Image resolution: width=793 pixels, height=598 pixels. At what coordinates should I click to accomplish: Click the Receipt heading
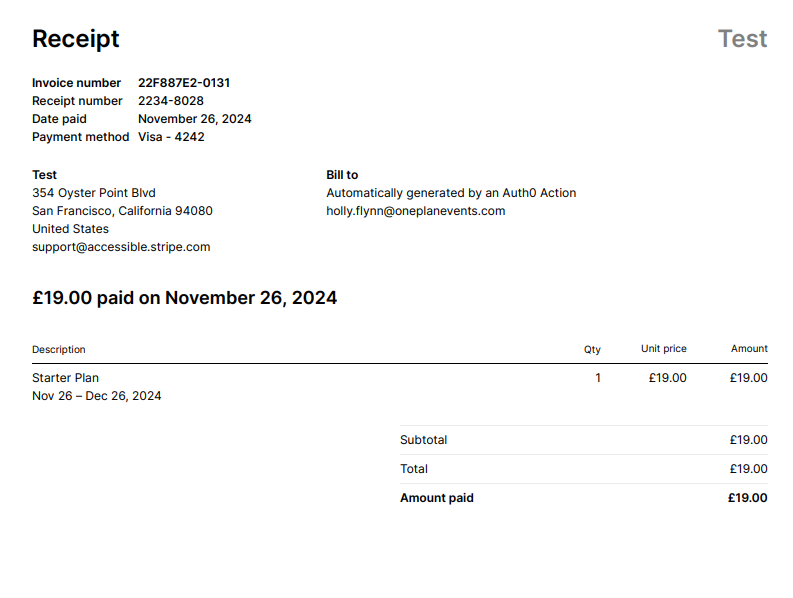pyautogui.click(x=76, y=39)
